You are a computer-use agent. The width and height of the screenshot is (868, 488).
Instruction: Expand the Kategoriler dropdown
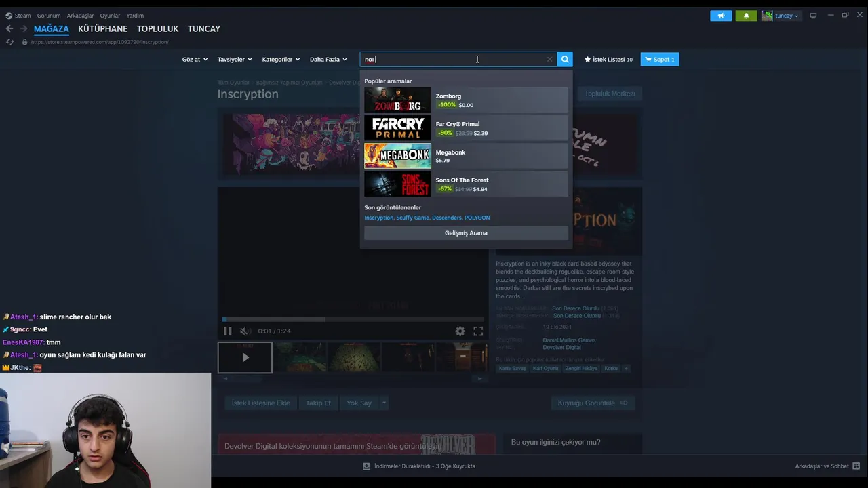click(281, 59)
